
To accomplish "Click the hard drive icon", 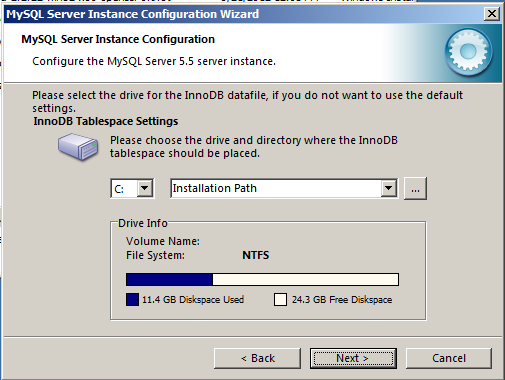I will (x=78, y=147).
